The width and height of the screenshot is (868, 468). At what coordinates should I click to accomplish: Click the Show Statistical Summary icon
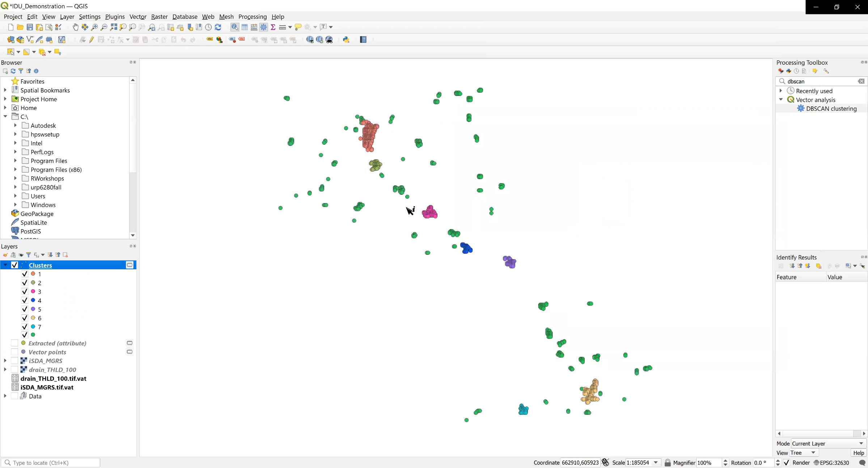pos(273,27)
